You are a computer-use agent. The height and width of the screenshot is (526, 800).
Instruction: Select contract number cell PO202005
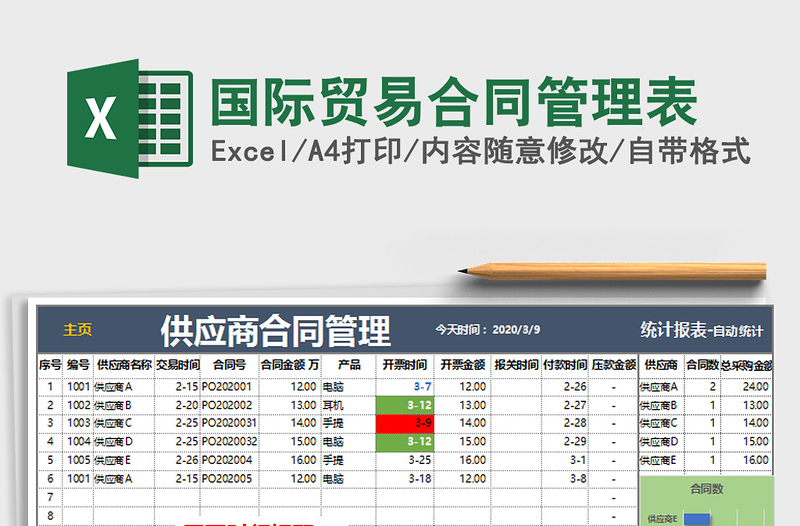pyautogui.click(x=230, y=479)
